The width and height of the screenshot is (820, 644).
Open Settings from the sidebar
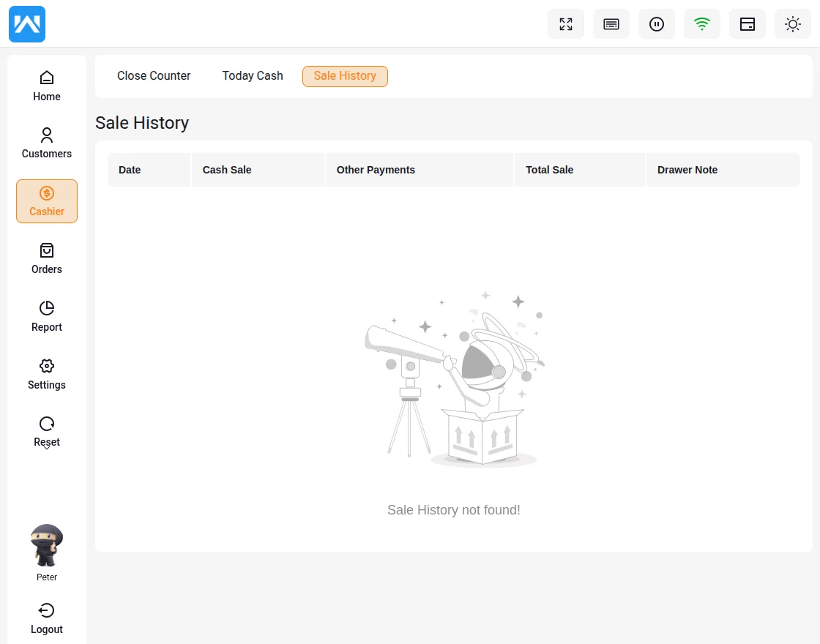pyautogui.click(x=47, y=375)
